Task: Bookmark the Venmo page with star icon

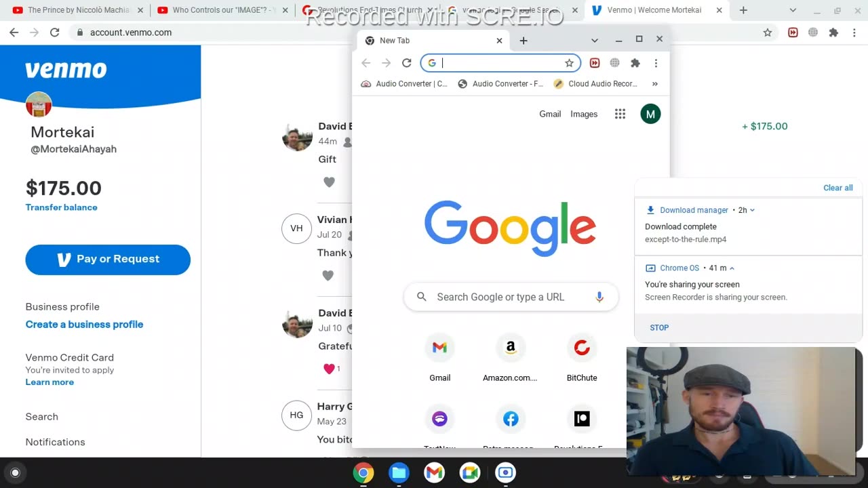Action: 768,33
